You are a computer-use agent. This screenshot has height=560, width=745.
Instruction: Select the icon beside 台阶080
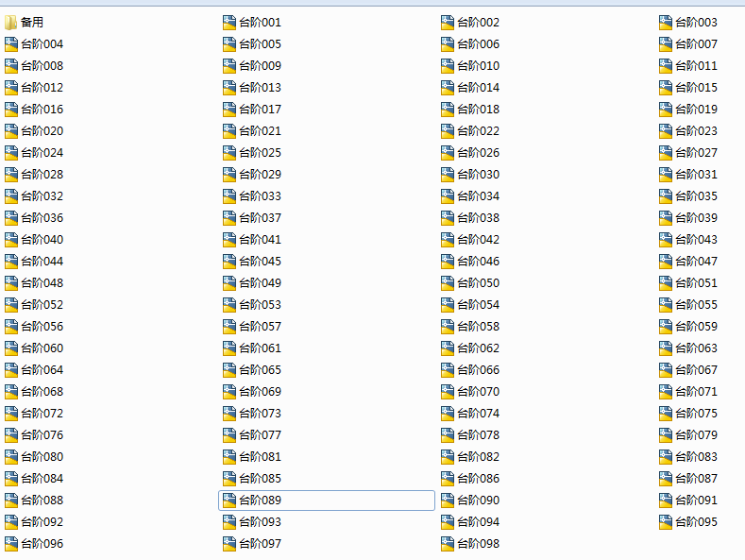tap(11, 457)
